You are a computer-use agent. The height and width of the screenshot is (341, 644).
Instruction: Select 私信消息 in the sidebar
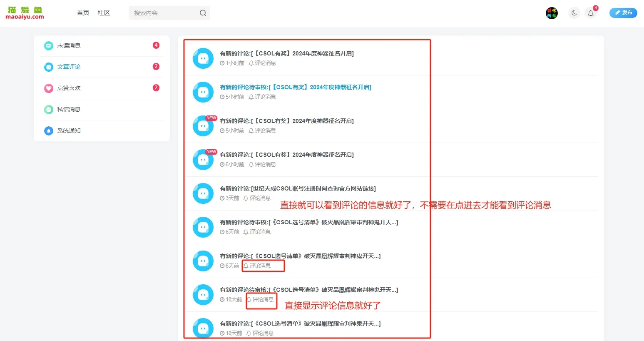(x=102, y=109)
